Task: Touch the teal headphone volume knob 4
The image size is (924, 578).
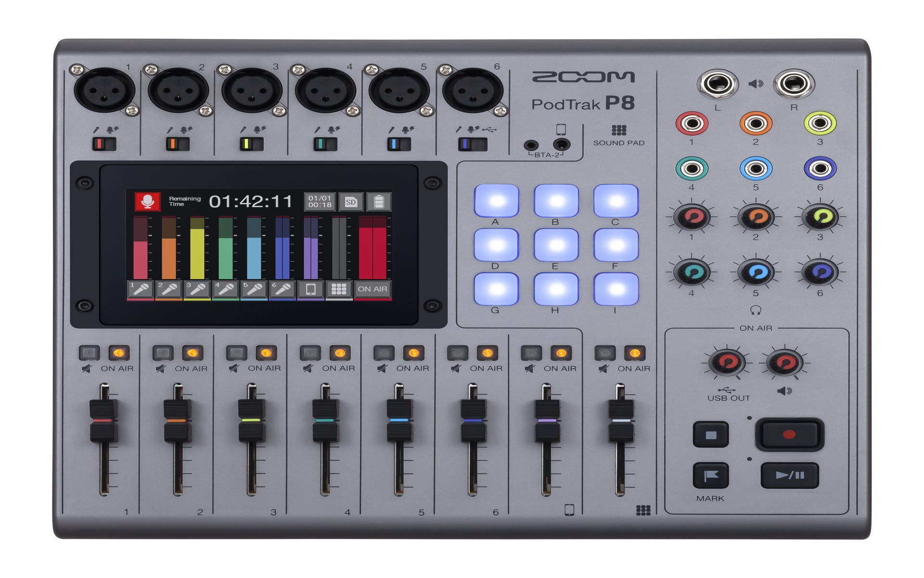Action: pyautogui.click(x=692, y=272)
